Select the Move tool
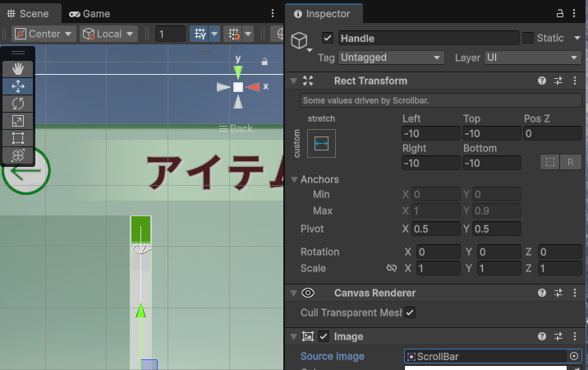This screenshot has width=588, height=370. point(18,86)
